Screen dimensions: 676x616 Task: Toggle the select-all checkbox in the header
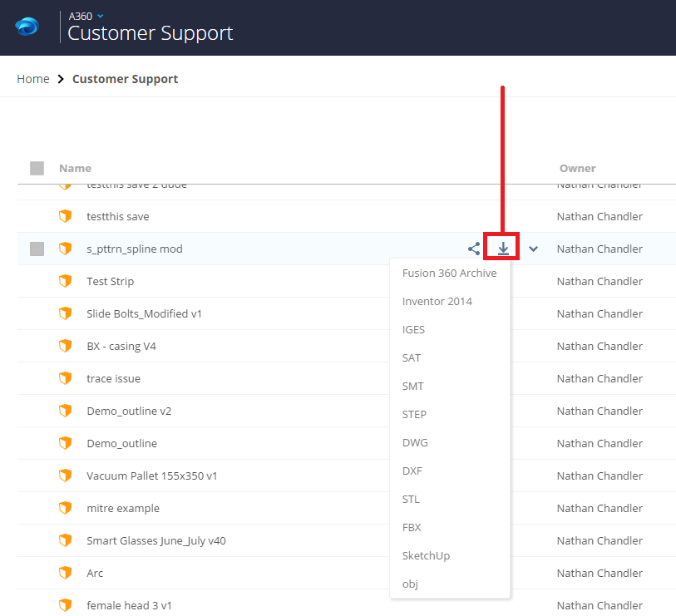tap(37, 168)
